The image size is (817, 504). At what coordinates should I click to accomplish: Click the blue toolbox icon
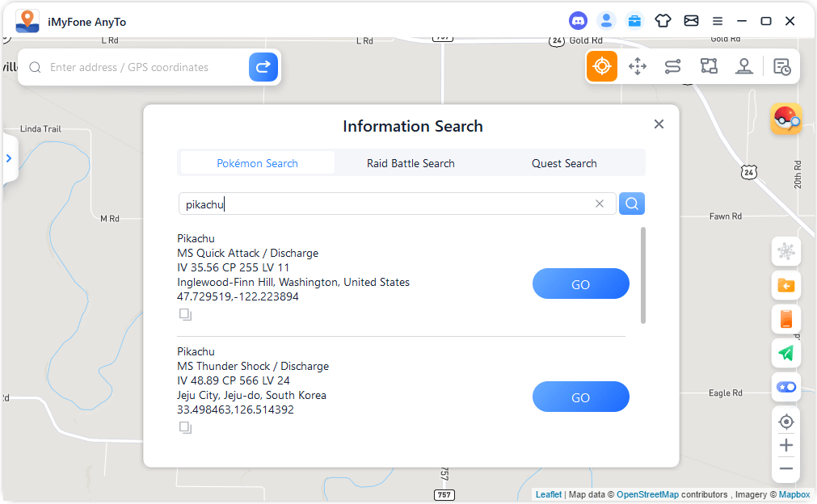(x=634, y=21)
